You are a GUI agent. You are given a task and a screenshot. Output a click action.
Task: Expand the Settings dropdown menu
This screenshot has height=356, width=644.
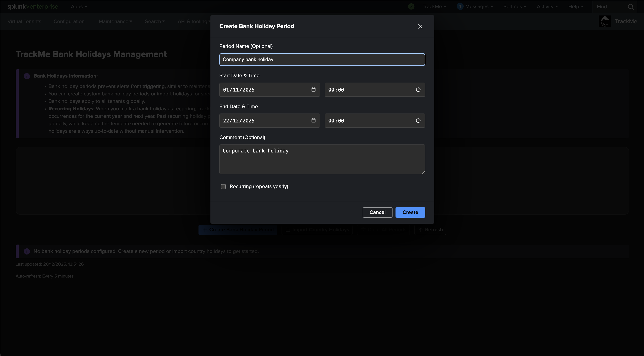pos(515,7)
